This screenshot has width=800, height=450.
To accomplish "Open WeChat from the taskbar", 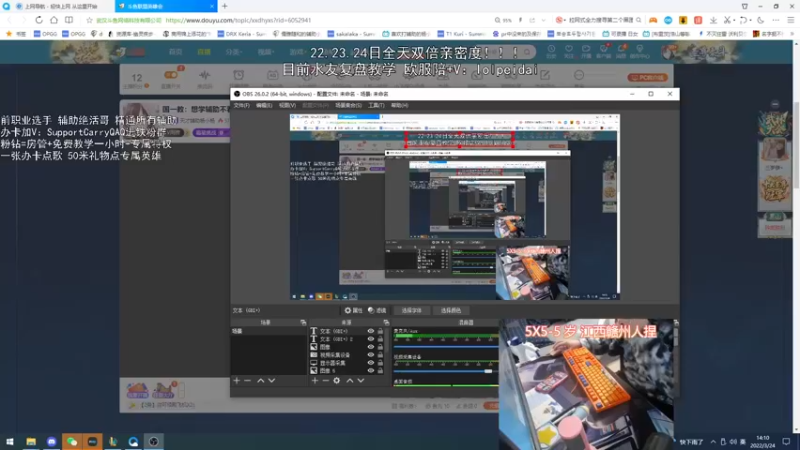I will (72, 441).
